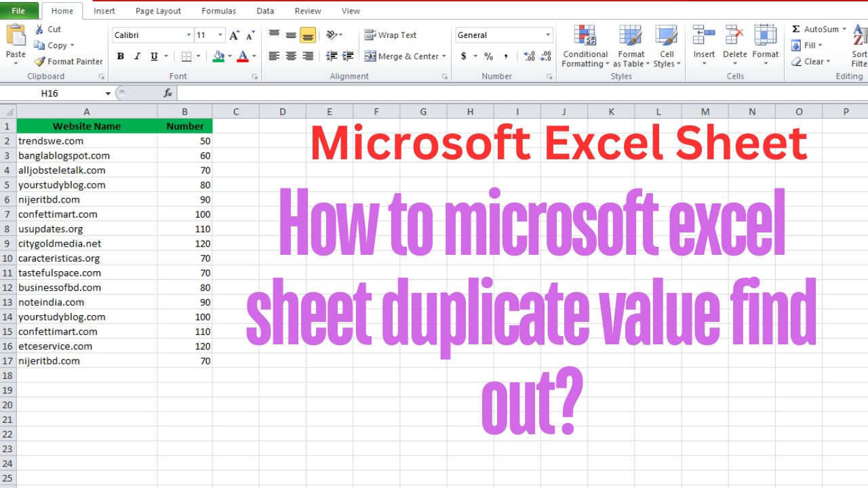Switch to the Page Layout tab
Screen dimensions: 868x488
(x=158, y=11)
